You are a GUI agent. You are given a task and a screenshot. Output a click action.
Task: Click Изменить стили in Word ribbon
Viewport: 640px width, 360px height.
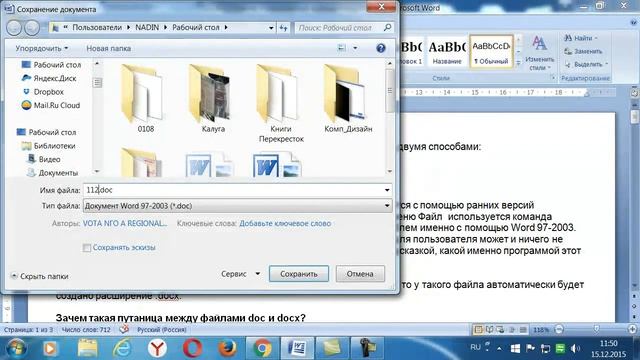click(x=540, y=53)
